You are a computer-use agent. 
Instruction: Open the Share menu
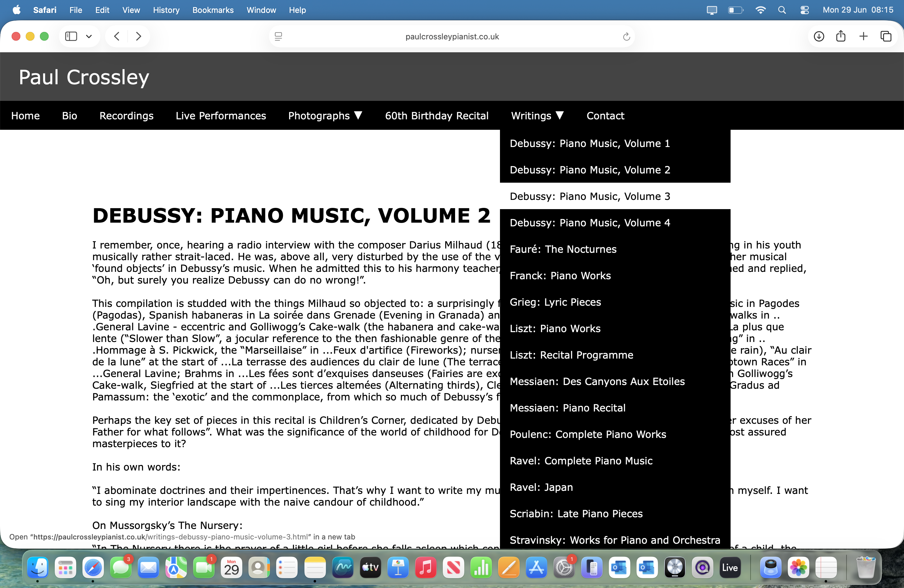(x=841, y=36)
